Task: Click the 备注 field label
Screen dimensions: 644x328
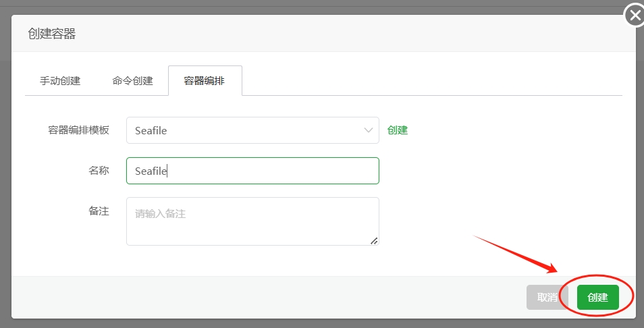Action: (99, 211)
